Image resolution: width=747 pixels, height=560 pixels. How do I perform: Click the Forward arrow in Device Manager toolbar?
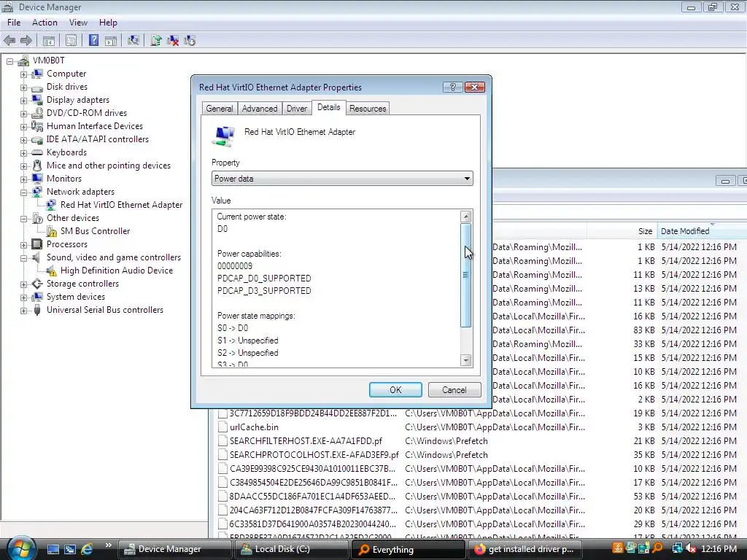26,41
